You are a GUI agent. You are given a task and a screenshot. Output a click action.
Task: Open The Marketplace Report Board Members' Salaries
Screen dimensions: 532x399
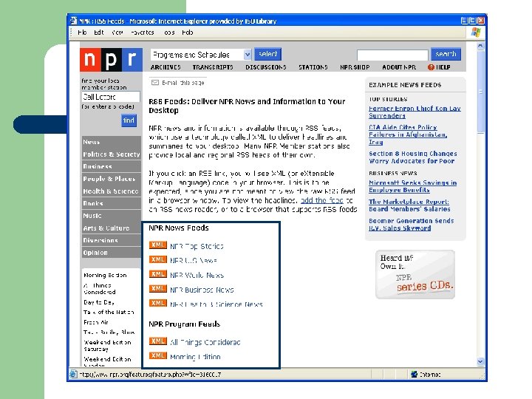click(x=409, y=205)
